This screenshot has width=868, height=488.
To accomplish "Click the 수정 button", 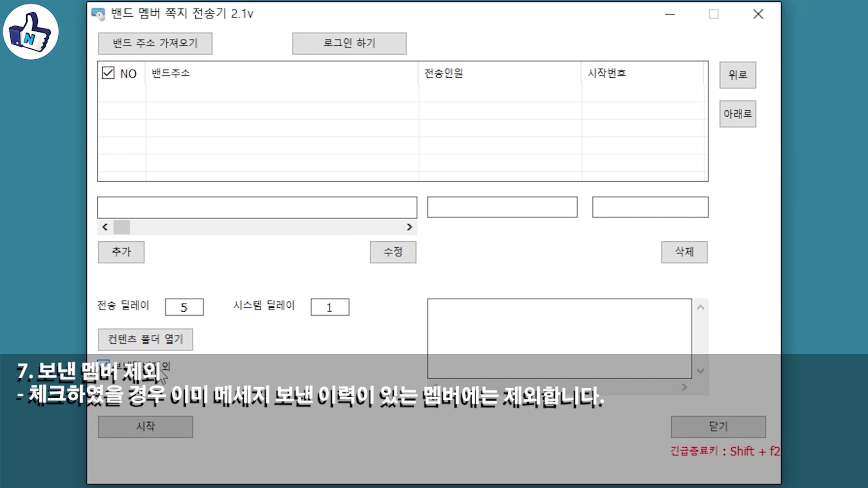I will tap(393, 252).
